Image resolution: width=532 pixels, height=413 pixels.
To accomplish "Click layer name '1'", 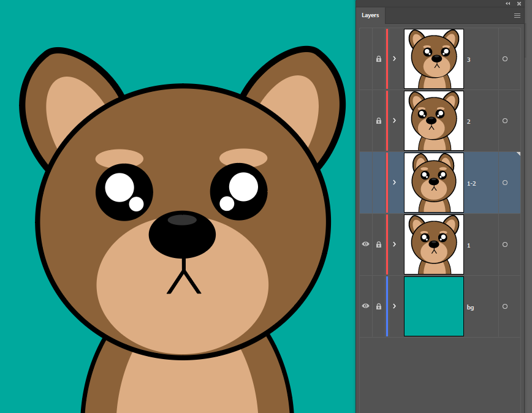I will point(468,246).
